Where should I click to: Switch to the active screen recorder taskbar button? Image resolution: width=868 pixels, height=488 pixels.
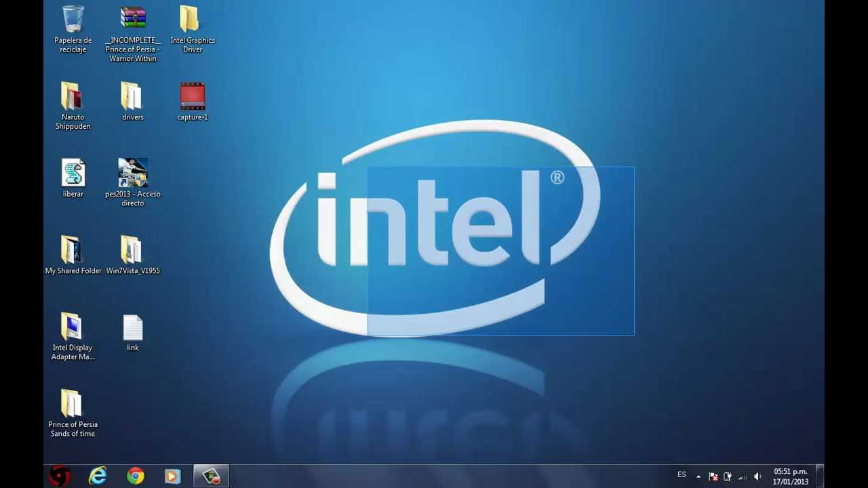click(211, 476)
